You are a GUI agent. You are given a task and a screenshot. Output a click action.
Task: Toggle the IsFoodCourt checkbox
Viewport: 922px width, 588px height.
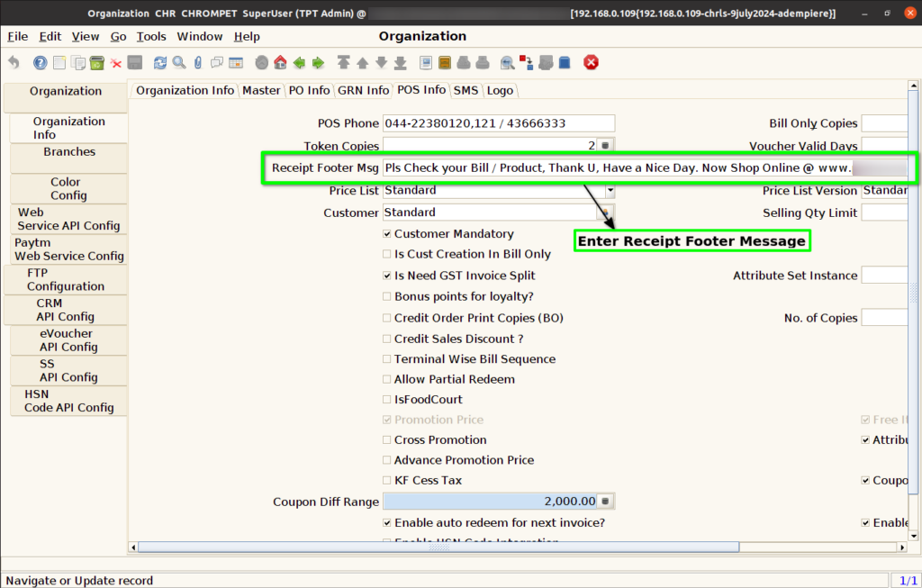click(387, 399)
